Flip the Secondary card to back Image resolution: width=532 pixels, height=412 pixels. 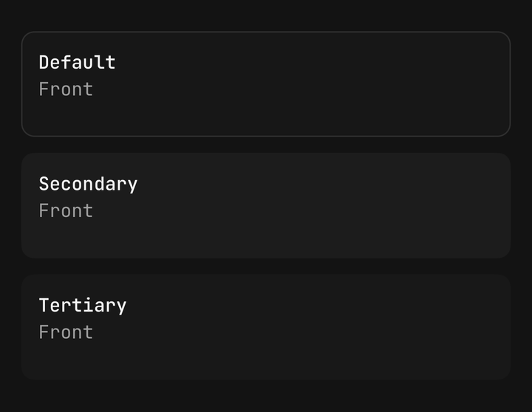point(266,205)
